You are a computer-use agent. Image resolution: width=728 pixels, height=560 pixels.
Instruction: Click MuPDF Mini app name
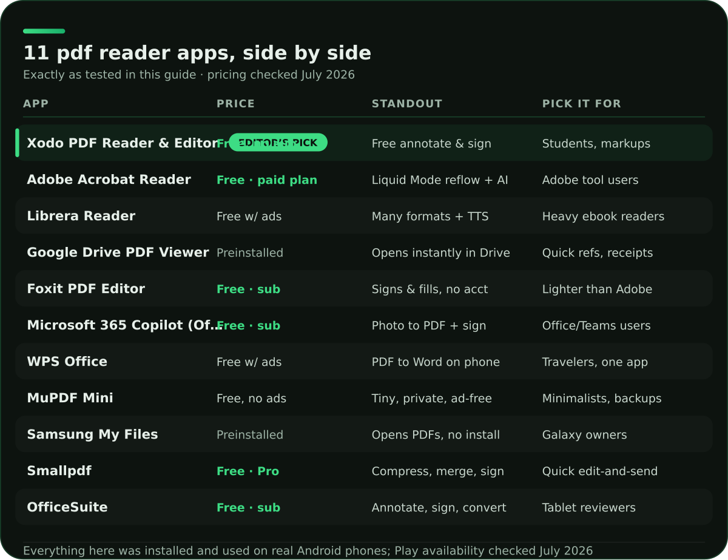pyautogui.click(x=70, y=398)
